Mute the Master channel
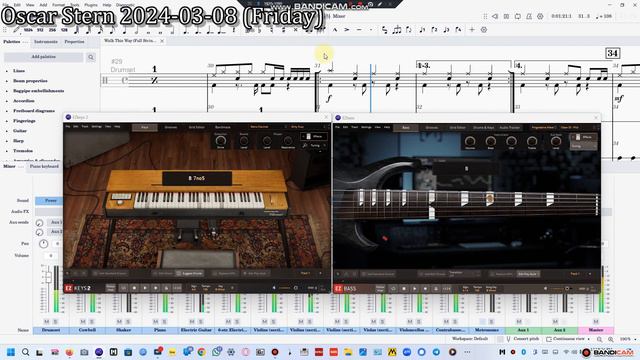 coord(596,322)
